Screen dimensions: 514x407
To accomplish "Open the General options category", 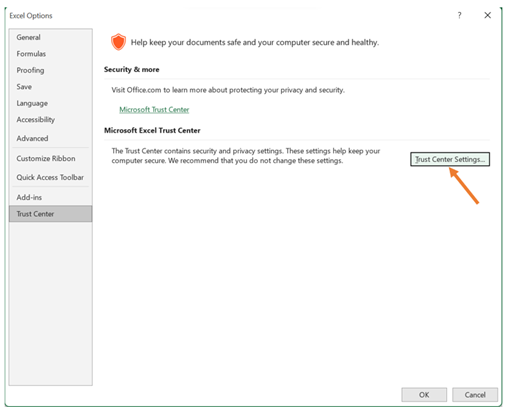I will pyautogui.click(x=51, y=37).
